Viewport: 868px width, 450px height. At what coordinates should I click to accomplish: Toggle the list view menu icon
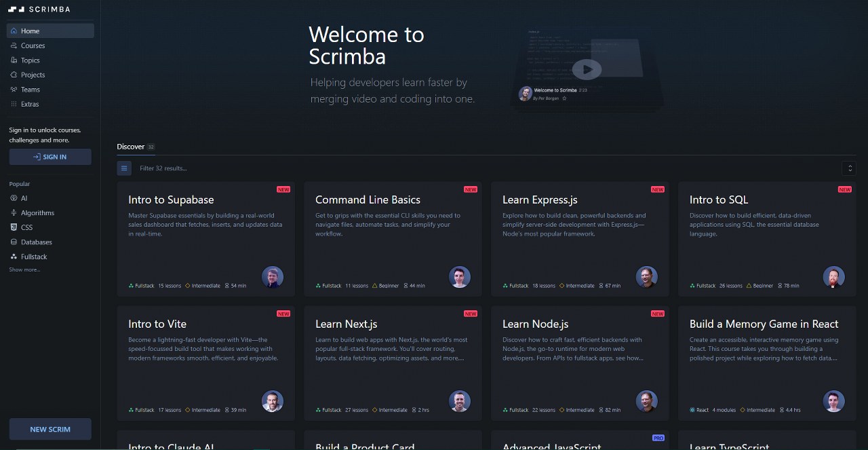[124, 168]
